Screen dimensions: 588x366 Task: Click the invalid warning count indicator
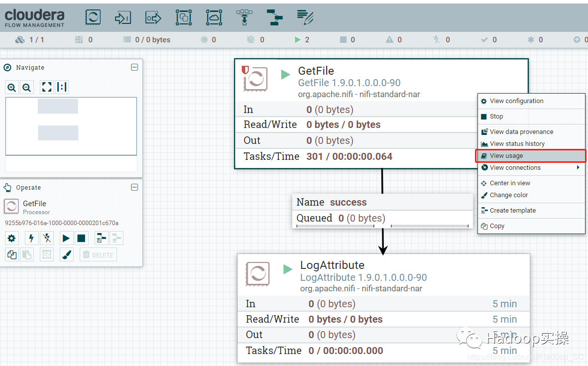394,40
